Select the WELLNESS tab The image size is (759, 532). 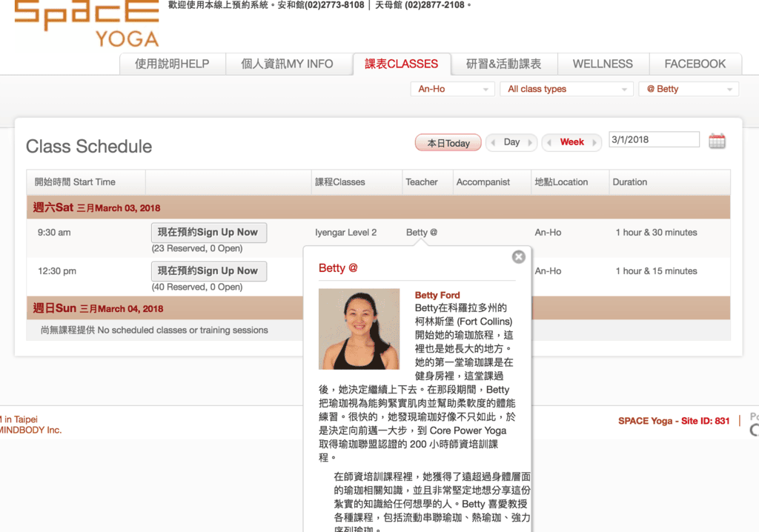(603, 64)
